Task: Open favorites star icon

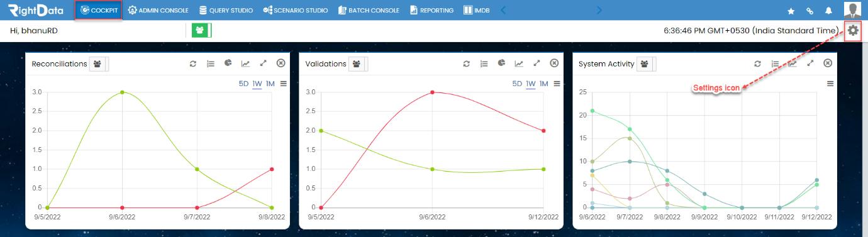Action: tap(791, 11)
